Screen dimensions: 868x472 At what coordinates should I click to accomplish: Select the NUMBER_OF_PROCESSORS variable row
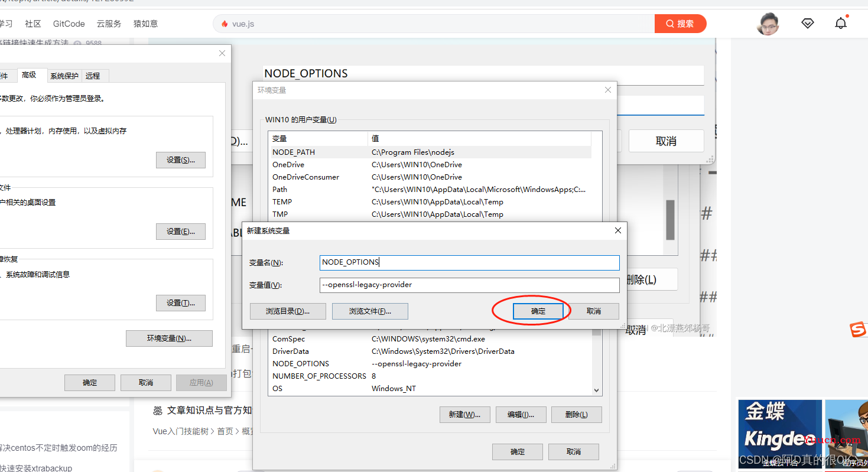(430, 376)
